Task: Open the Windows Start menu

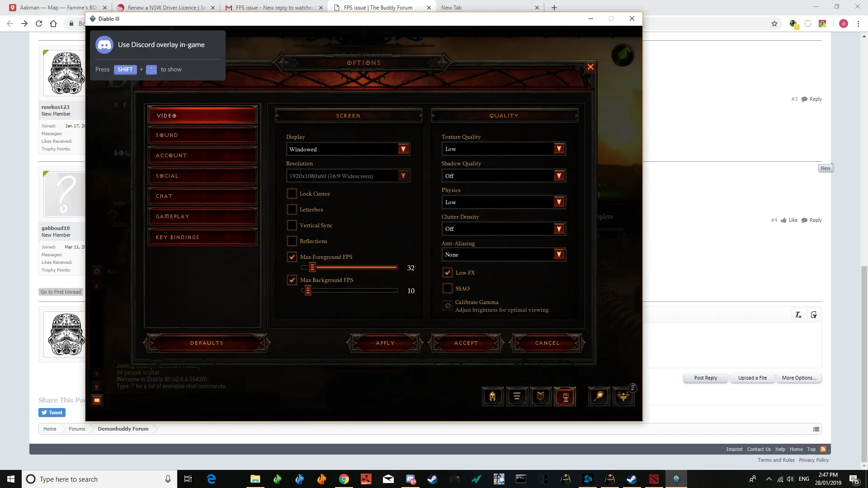Action: click(x=11, y=479)
